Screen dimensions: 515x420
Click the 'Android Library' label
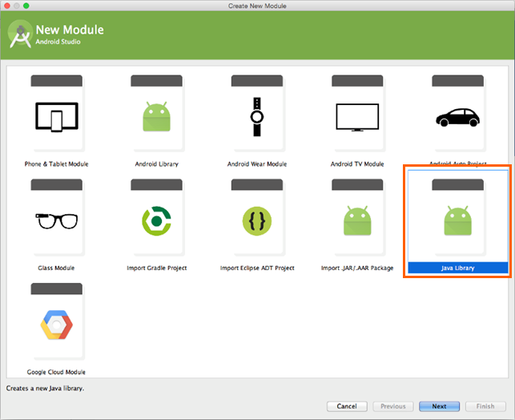157,164
